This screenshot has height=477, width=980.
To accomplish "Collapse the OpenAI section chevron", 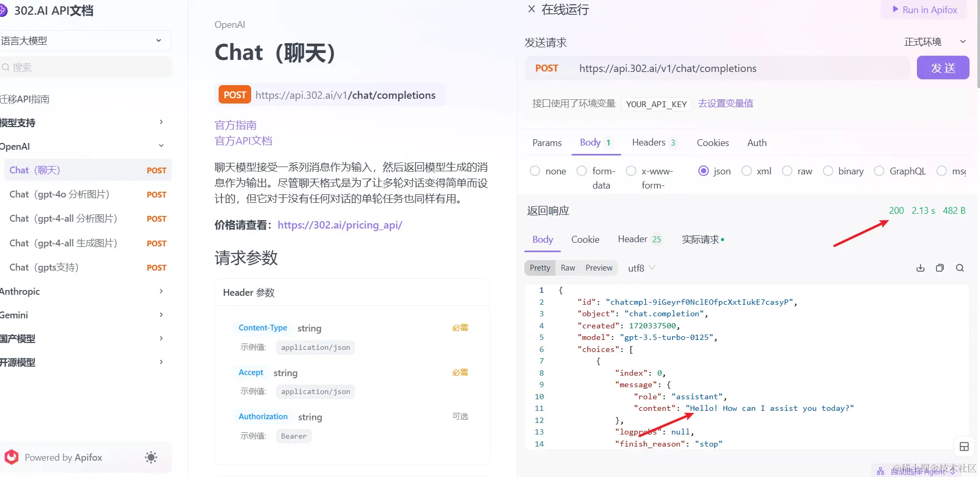I will 161,146.
